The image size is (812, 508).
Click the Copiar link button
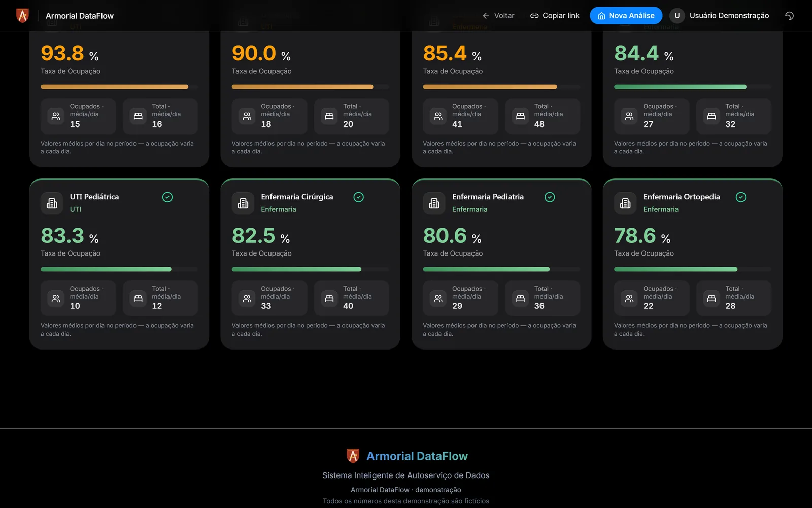pyautogui.click(x=555, y=16)
